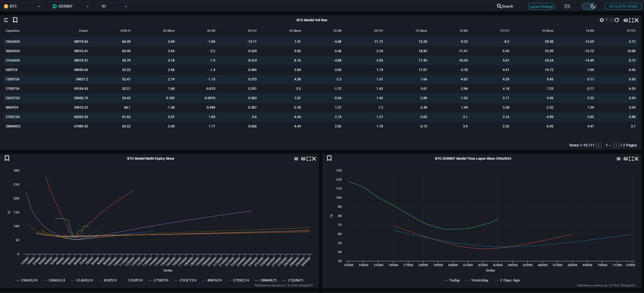This screenshot has height=293, width=644.
Task: Open the 1D timeframe dropdown
Action: [113, 6]
